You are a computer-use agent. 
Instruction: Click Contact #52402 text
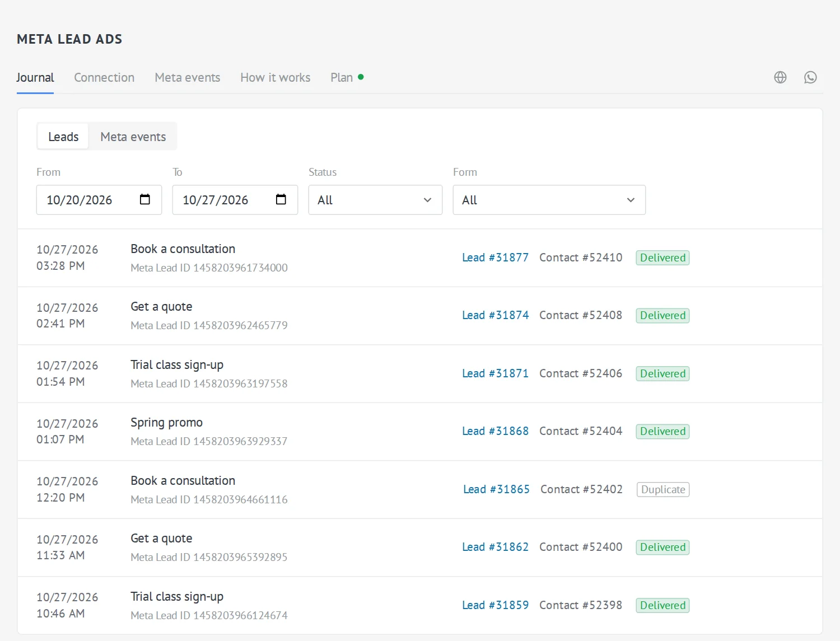click(x=582, y=489)
